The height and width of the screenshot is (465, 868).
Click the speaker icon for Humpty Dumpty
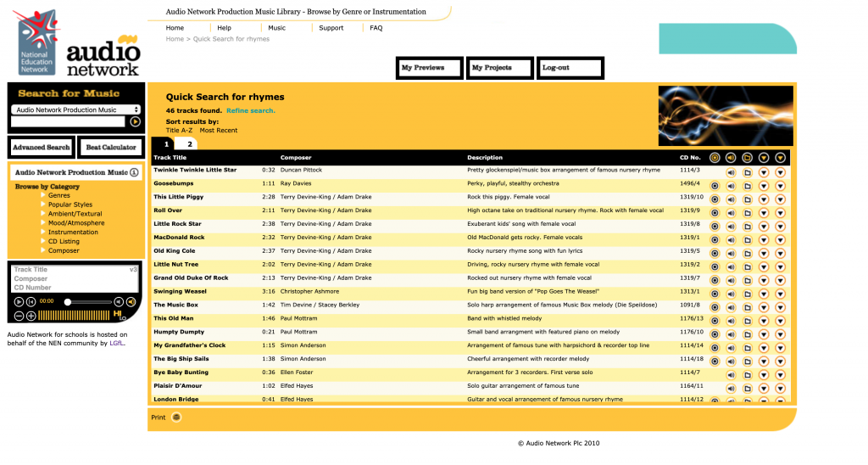[731, 335]
